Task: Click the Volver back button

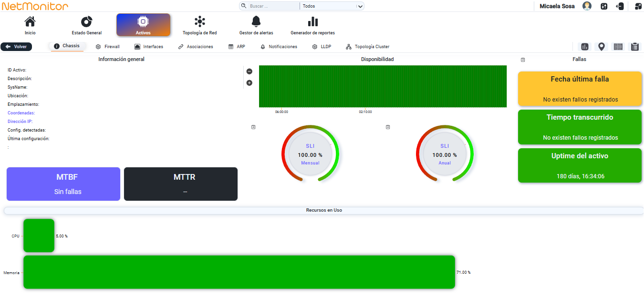Action: pos(16,47)
